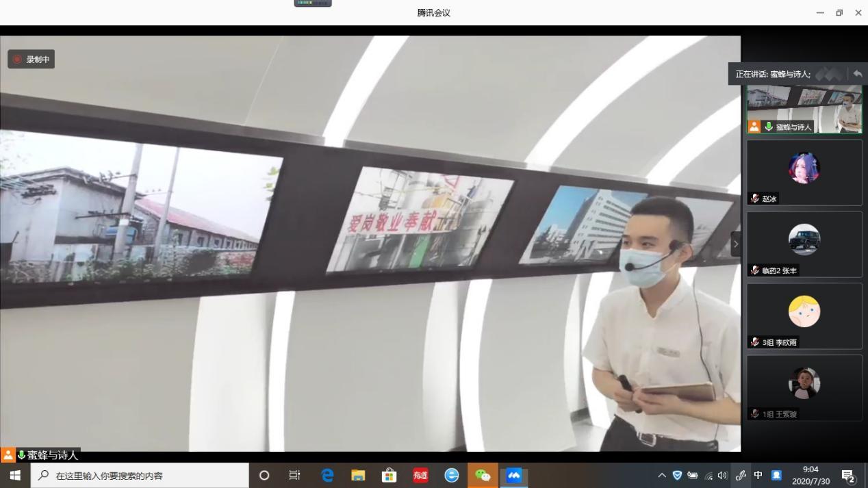
Task: Open Tencent Meeting from the taskbar
Action: click(513, 476)
